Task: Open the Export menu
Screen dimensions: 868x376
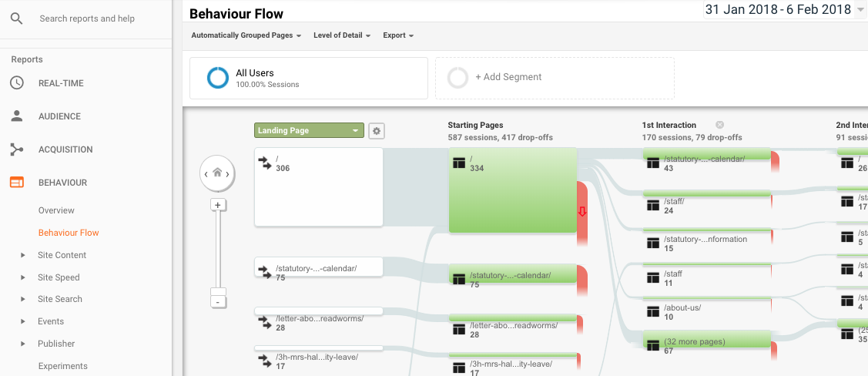Action: point(398,35)
